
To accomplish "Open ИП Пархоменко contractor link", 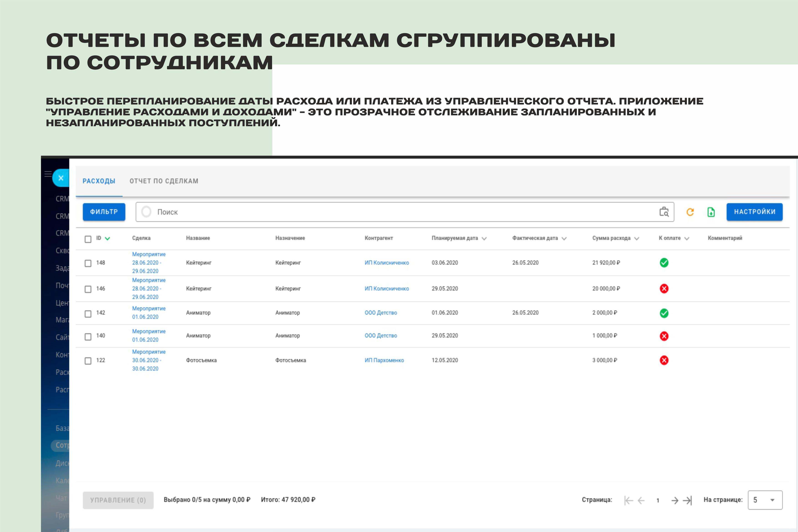I will click(x=384, y=360).
